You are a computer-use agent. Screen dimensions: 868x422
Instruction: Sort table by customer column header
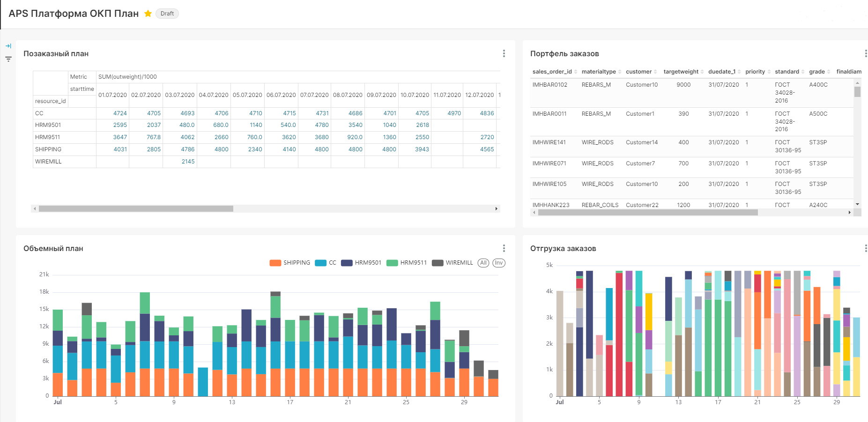pyautogui.click(x=638, y=72)
